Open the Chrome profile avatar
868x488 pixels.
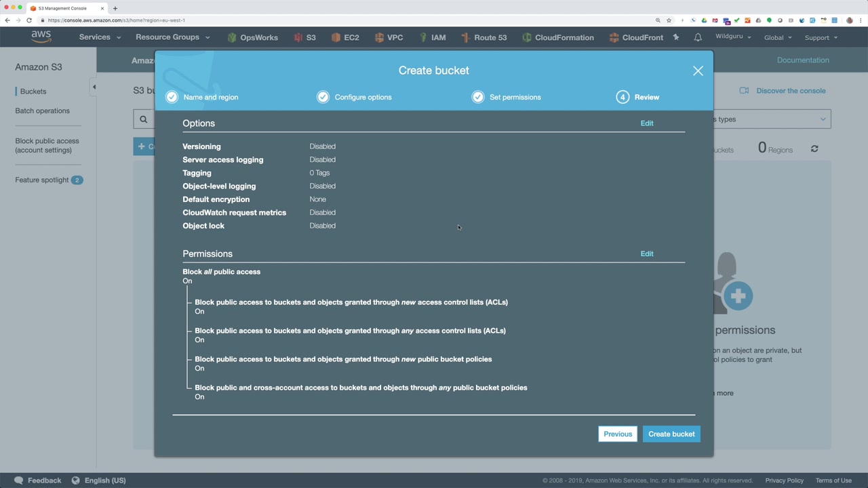[849, 20]
